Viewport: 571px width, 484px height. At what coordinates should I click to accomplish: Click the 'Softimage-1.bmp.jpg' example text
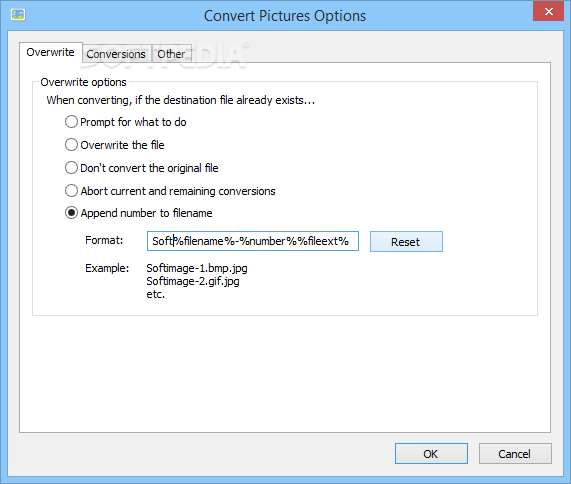[197, 268]
